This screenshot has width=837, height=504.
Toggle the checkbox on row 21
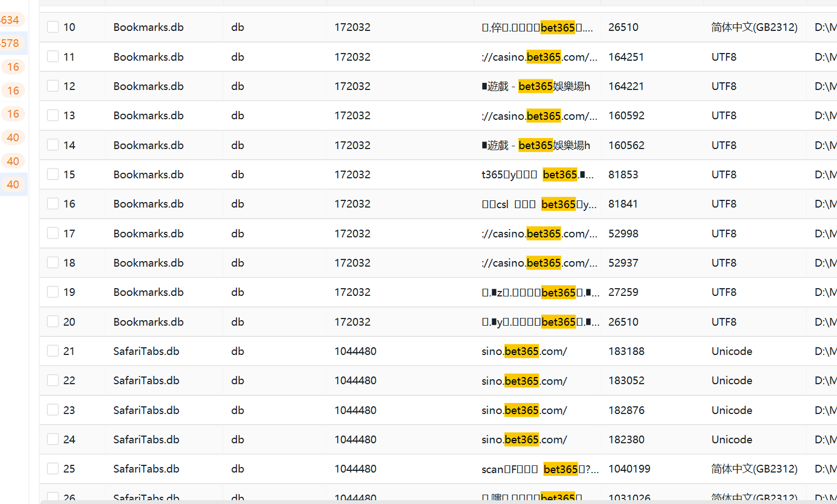pos(53,351)
